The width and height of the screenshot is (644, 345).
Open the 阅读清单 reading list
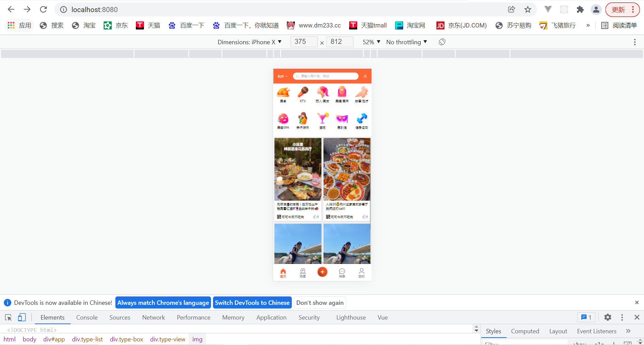(619, 25)
